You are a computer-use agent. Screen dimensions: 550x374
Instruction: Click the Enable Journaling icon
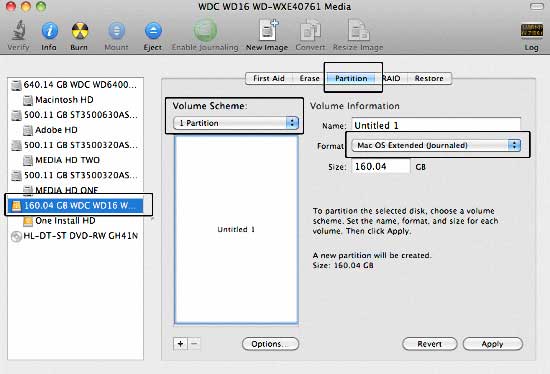[x=205, y=31]
